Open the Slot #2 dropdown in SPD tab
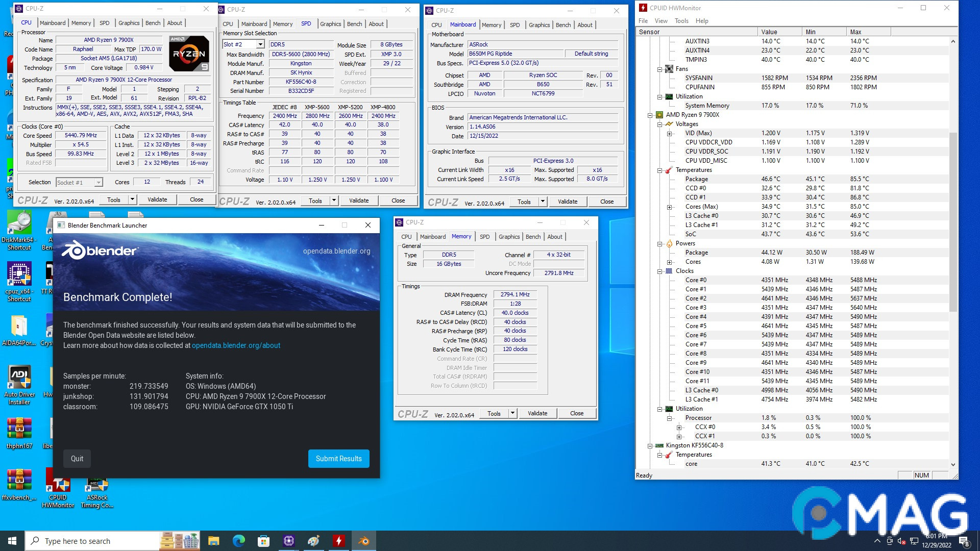The image size is (980, 551). [x=260, y=44]
